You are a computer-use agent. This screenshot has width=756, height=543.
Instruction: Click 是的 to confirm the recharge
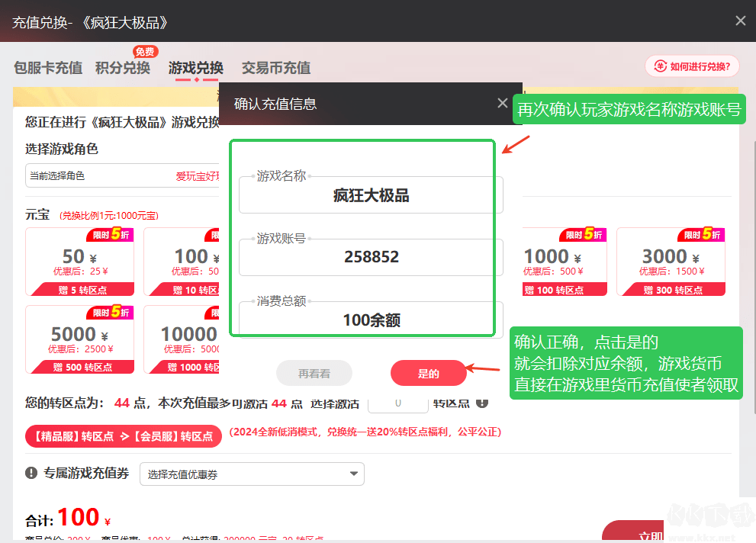pos(428,373)
